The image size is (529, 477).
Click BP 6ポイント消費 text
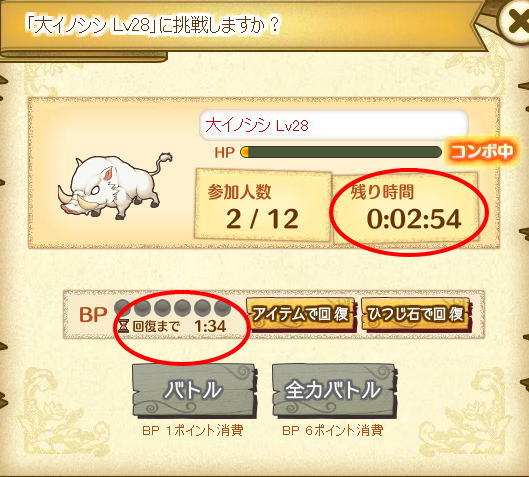click(333, 431)
